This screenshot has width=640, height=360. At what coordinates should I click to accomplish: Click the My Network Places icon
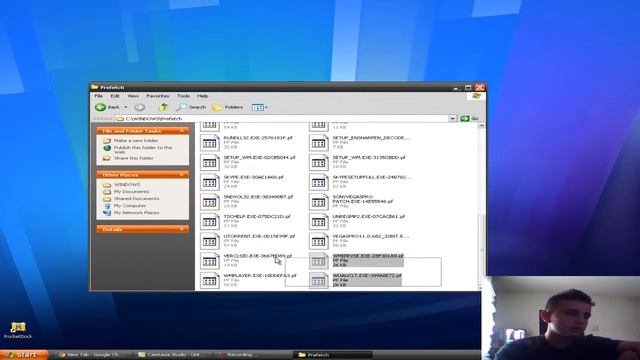tap(107, 213)
